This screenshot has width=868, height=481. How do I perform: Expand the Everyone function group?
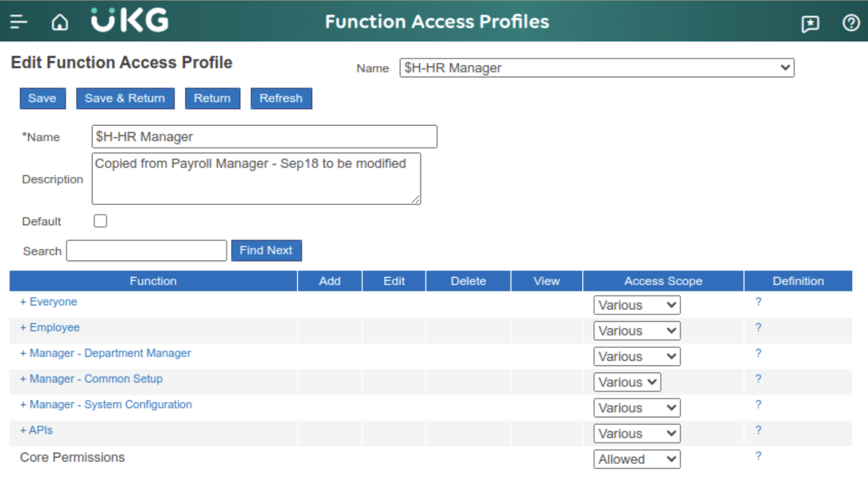tap(48, 302)
